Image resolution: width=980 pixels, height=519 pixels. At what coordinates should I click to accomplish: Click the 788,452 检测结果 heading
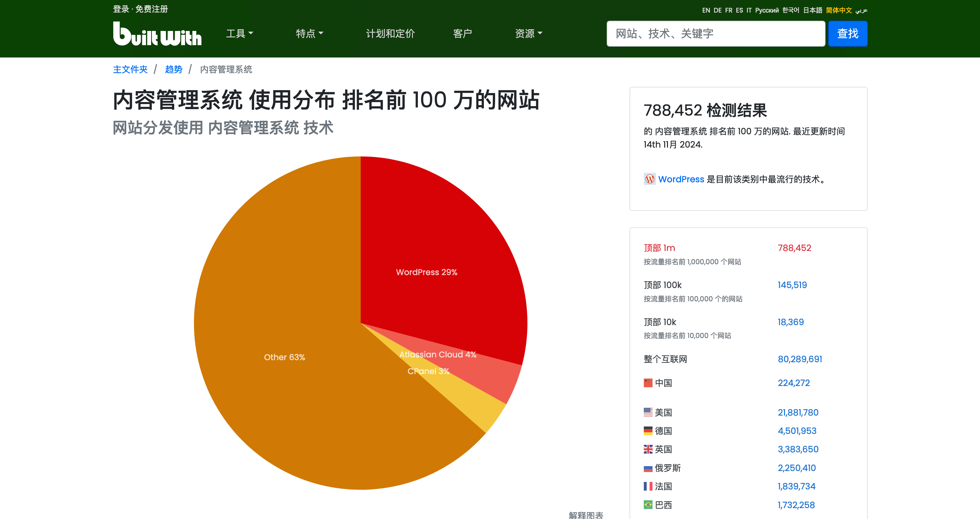coord(705,110)
